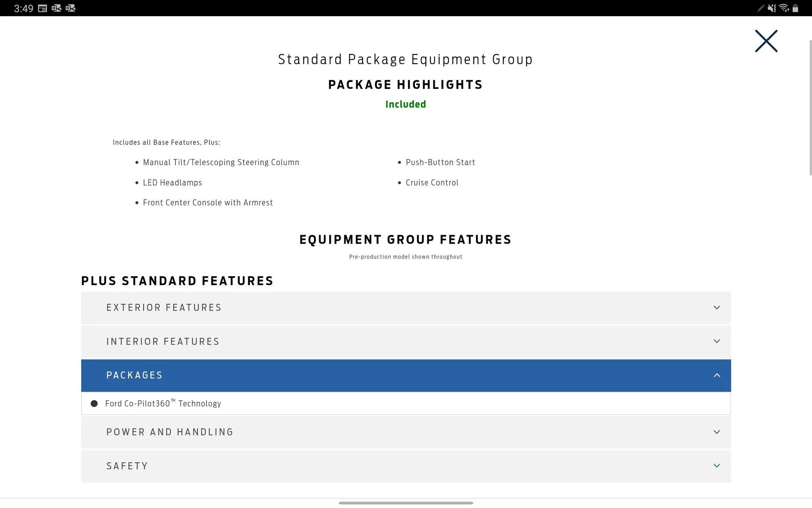Click Manual Tilt/Telescoping Steering Column text

coord(221,162)
